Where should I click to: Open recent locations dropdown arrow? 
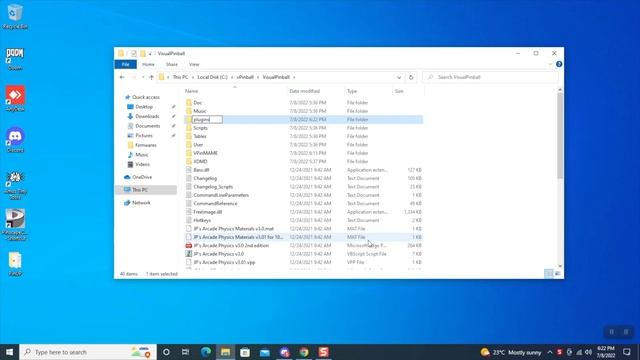tap(143, 77)
